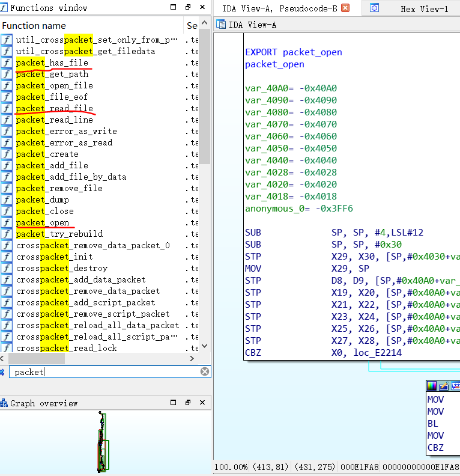Click the graph overview thumbnail

(x=103, y=442)
